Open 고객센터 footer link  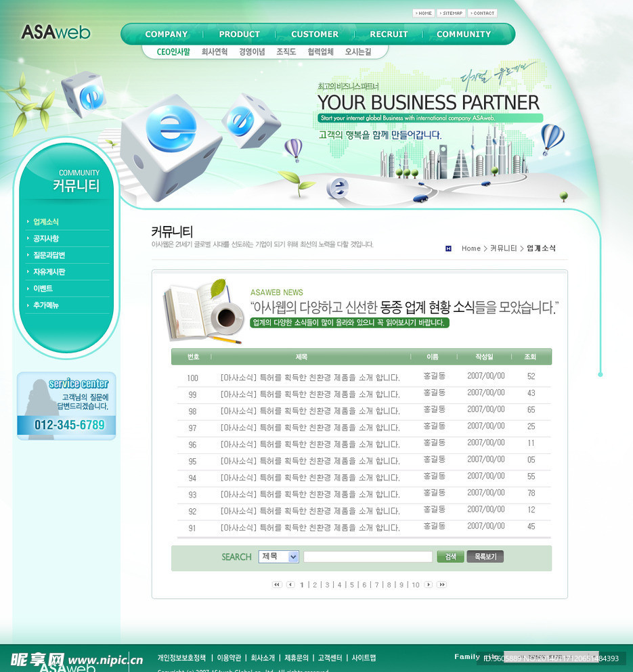point(330,658)
